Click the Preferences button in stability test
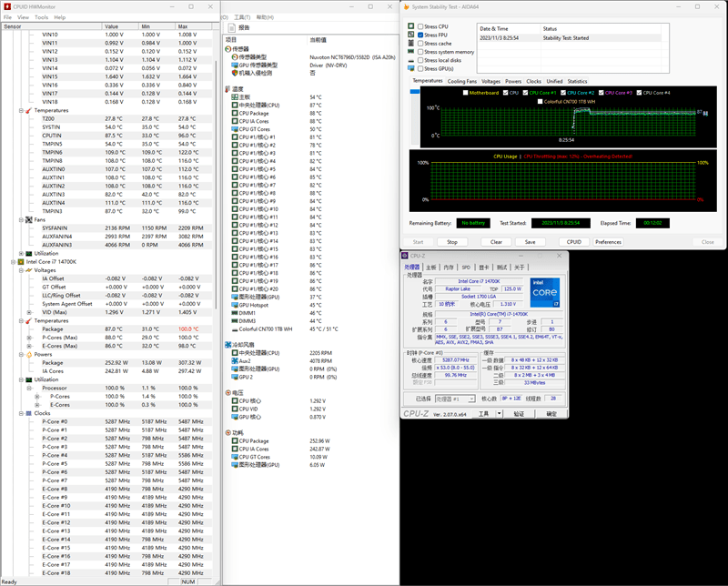 click(x=608, y=242)
